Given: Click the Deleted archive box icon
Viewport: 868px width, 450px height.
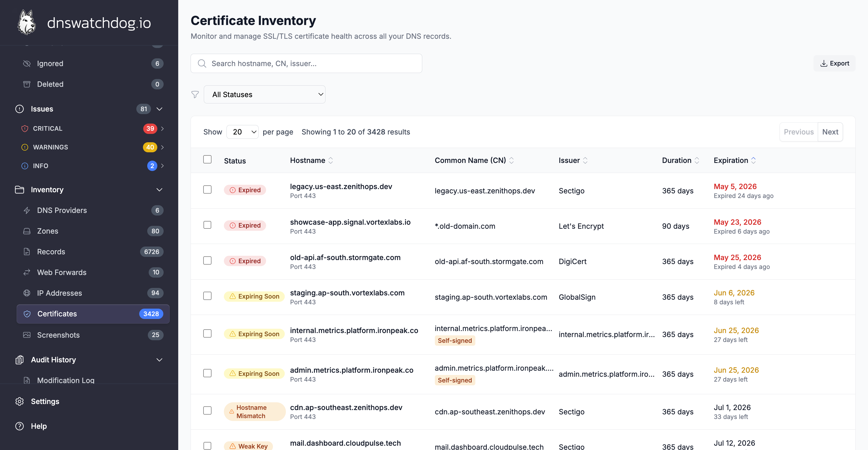Looking at the screenshot, I should click(x=27, y=84).
